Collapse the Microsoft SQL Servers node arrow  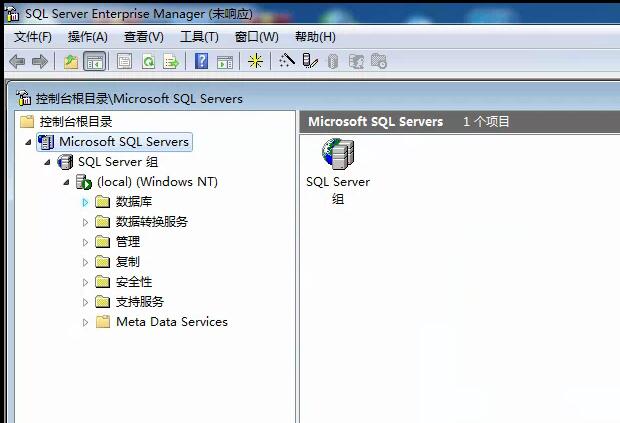(x=28, y=142)
